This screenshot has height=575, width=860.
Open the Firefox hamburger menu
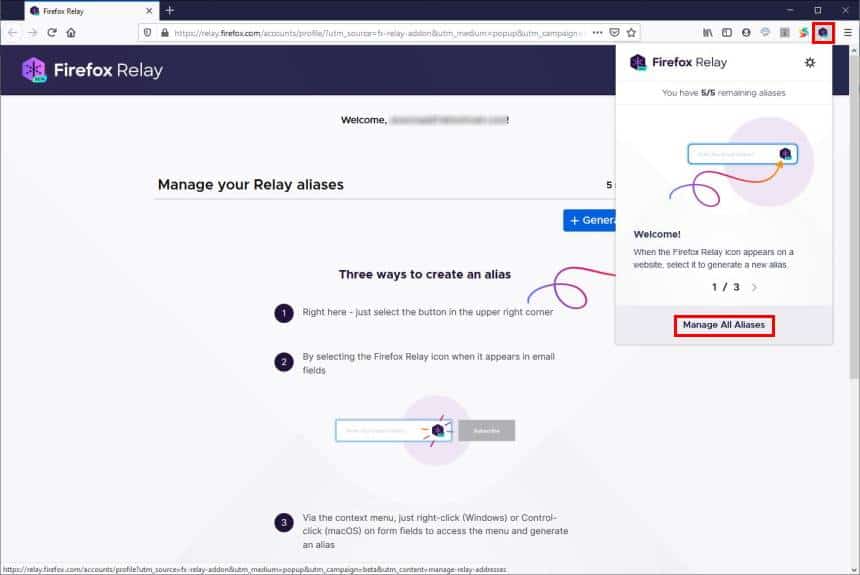tap(848, 33)
